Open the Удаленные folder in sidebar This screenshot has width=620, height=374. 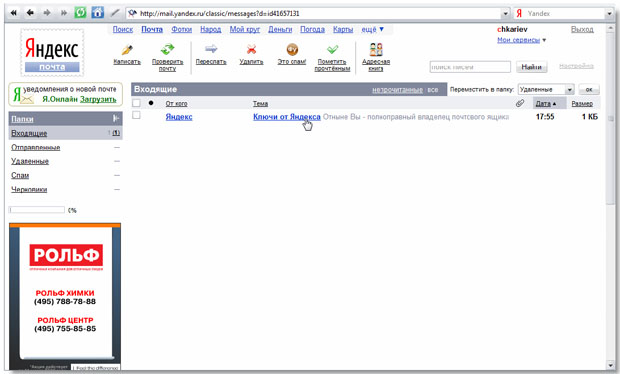pyautogui.click(x=30, y=161)
